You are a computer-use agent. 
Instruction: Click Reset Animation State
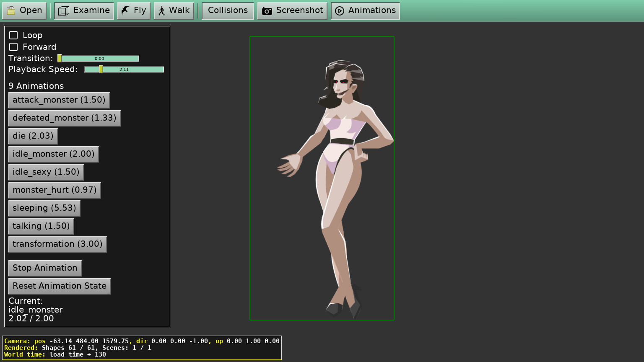point(60,286)
